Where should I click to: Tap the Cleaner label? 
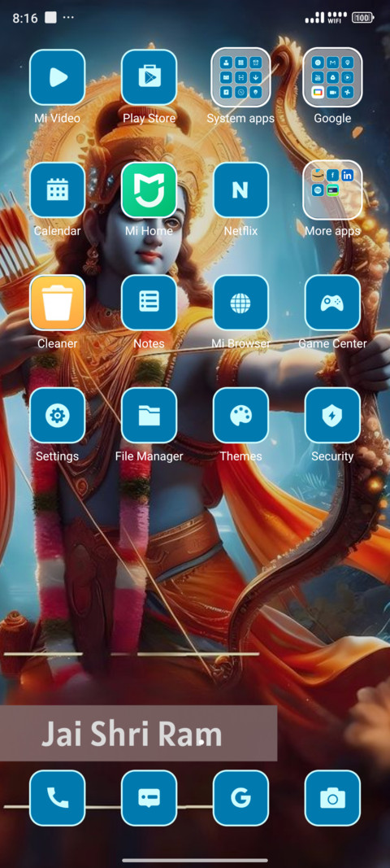pyautogui.click(x=57, y=344)
